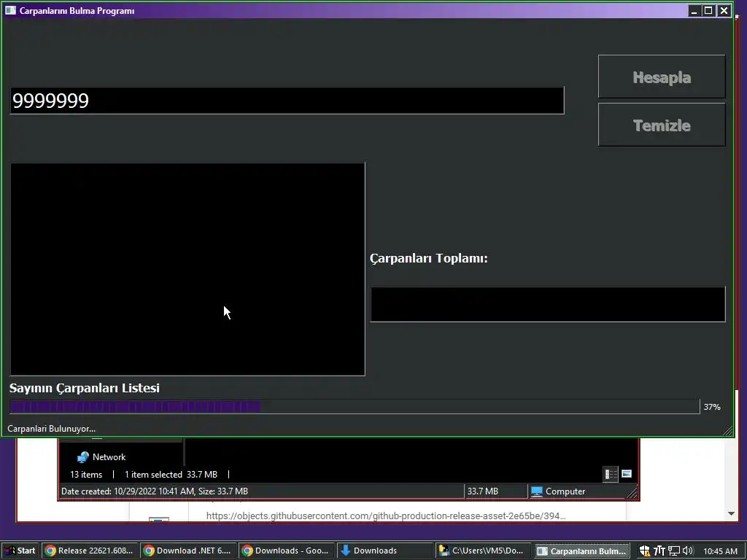The width and height of the screenshot is (747, 560).
Task: Open the Downloads taskbar button
Action: (384, 551)
